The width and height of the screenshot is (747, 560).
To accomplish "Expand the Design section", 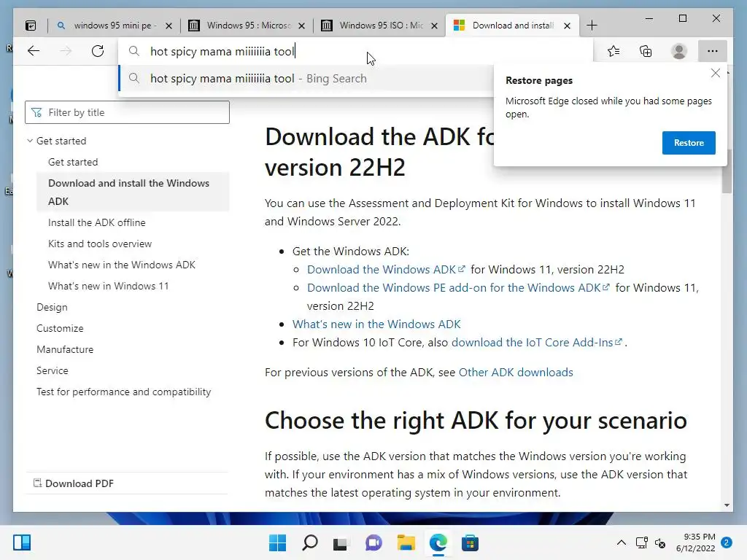I will pos(52,307).
